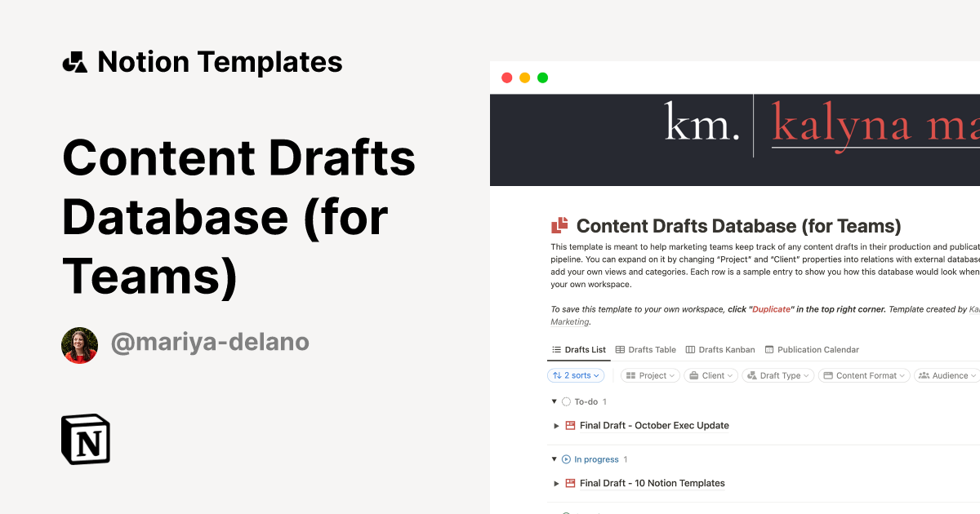The image size is (980, 514).
Task: Click the To-do status circle
Action: 564,401
